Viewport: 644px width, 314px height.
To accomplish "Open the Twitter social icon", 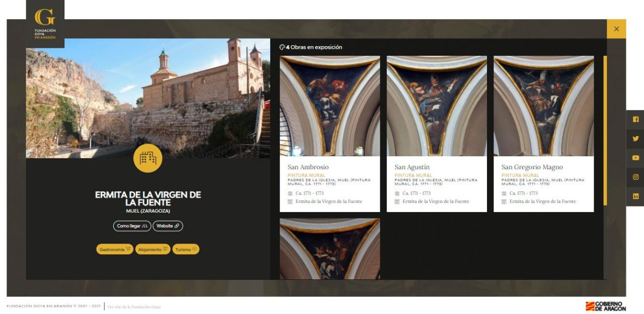I will point(635,139).
